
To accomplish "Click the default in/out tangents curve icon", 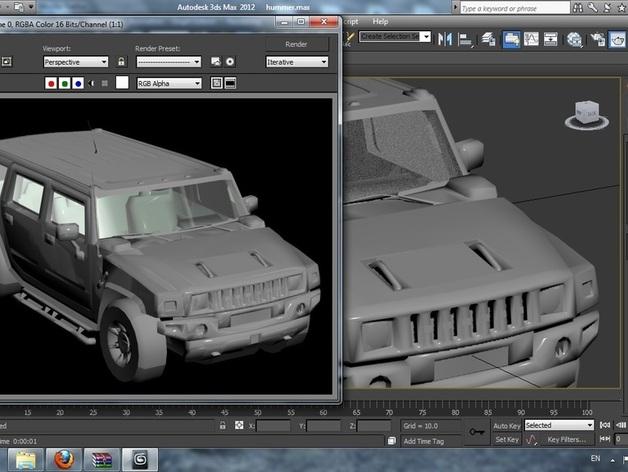I will click(531, 440).
